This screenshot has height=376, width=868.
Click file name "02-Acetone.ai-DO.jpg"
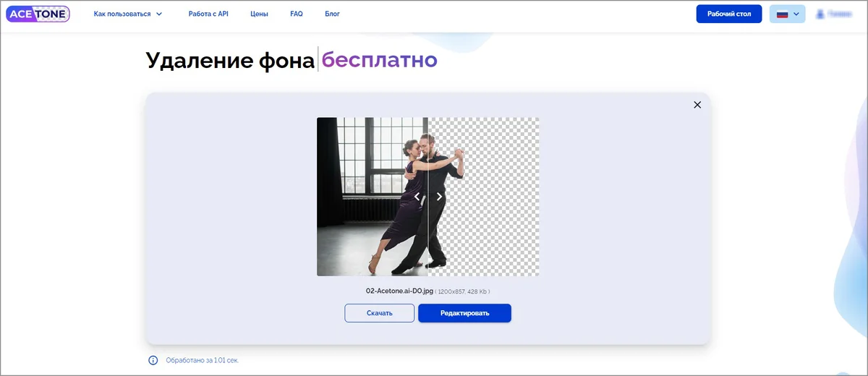coord(400,291)
